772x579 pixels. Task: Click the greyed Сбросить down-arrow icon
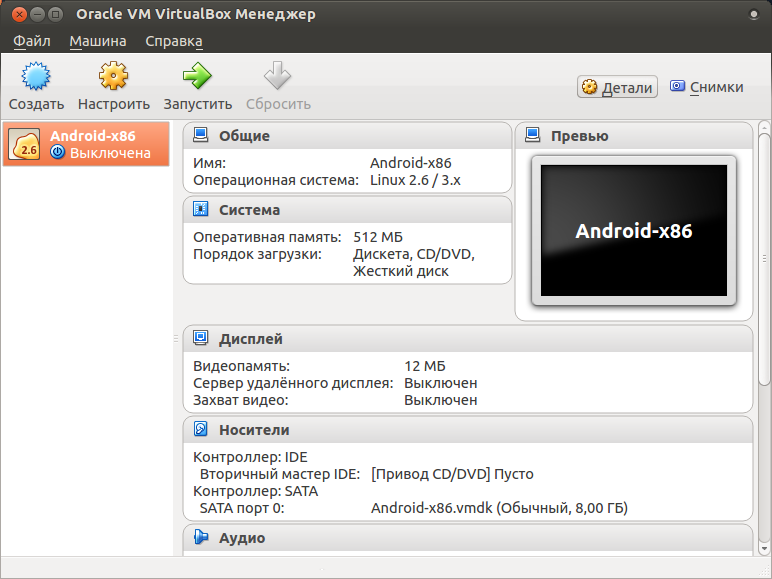tap(278, 75)
